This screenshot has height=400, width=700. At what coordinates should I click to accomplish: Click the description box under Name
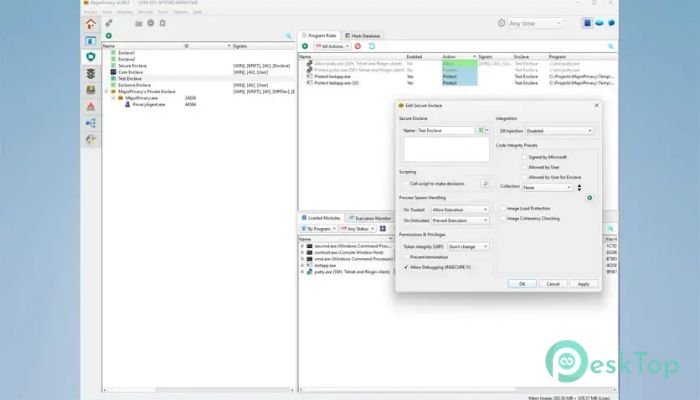click(x=446, y=149)
